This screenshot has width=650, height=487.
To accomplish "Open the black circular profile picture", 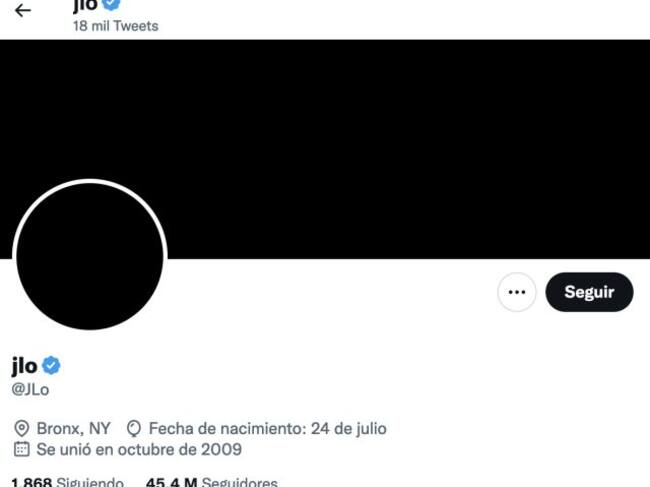I will click(x=90, y=256).
